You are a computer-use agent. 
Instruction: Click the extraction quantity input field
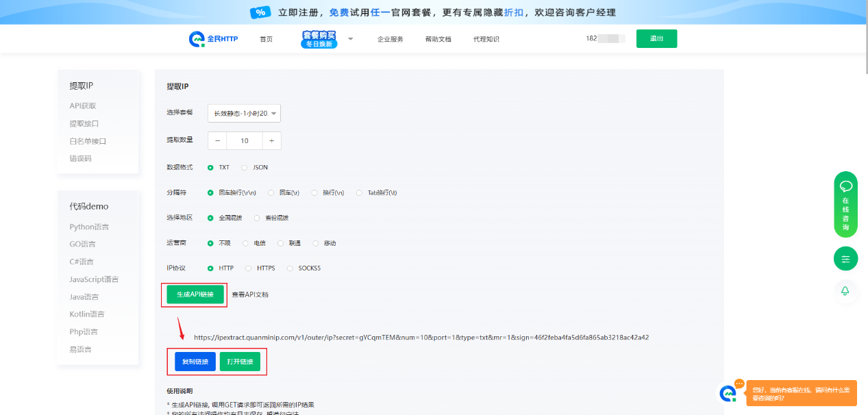click(244, 140)
